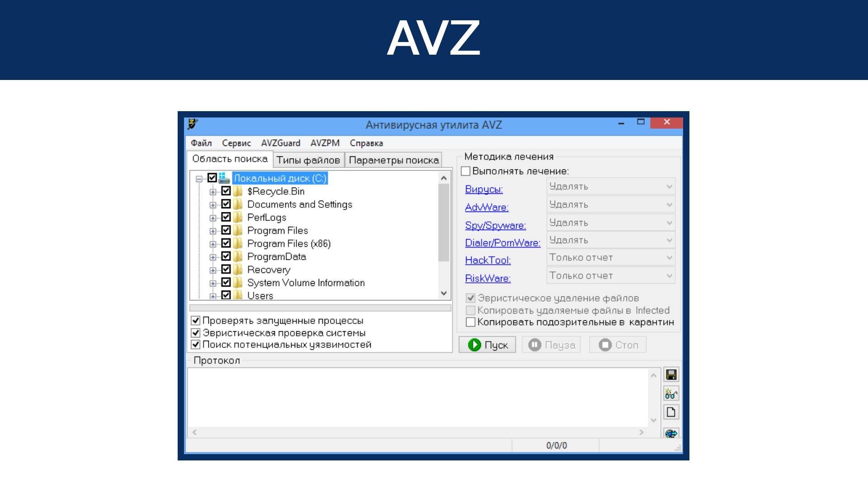The width and height of the screenshot is (868, 488).
Task: Select the Область поиска tab
Action: pos(230,159)
